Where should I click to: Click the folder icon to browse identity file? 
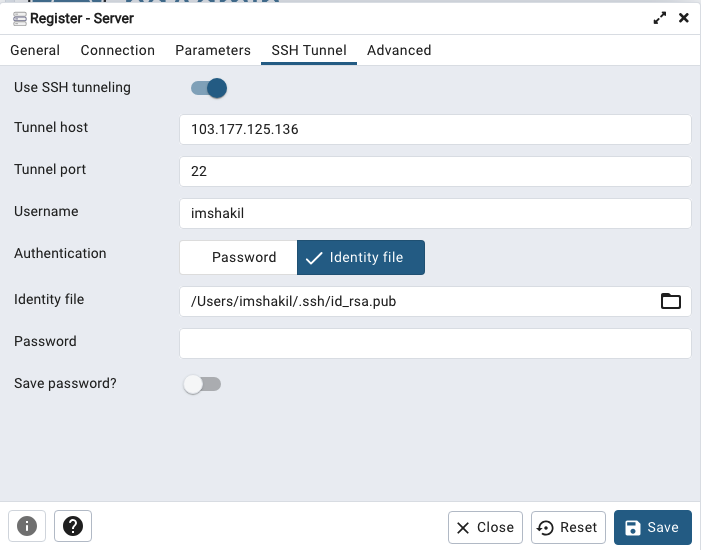coord(670,301)
